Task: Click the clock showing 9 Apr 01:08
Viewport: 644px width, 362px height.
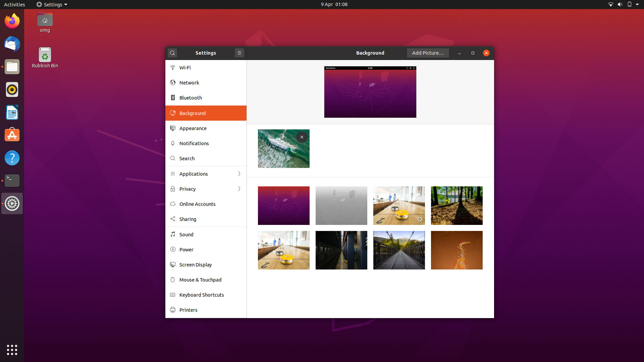Action: pos(334,4)
